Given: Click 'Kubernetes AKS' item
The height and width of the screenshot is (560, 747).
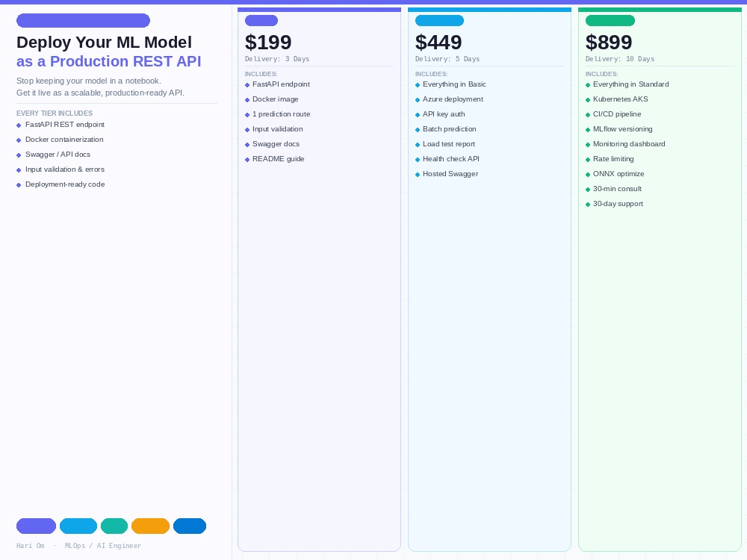Looking at the screenshot, I should tap(620, 99).
